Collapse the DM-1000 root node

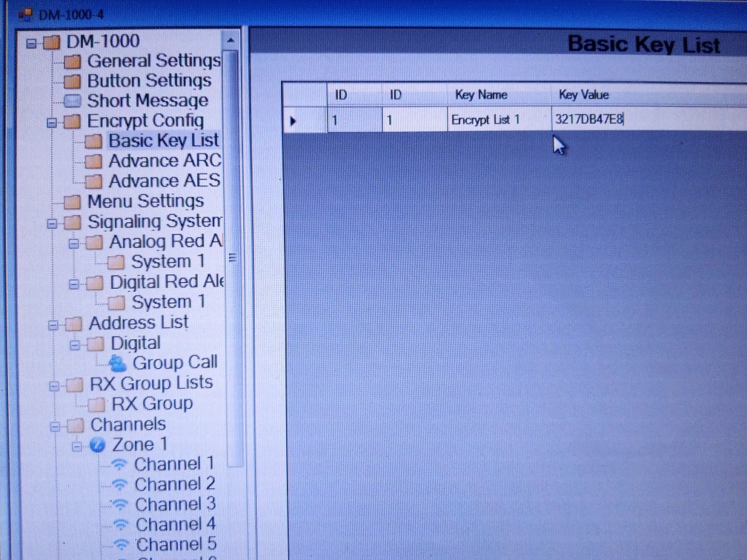pos(31,44)
